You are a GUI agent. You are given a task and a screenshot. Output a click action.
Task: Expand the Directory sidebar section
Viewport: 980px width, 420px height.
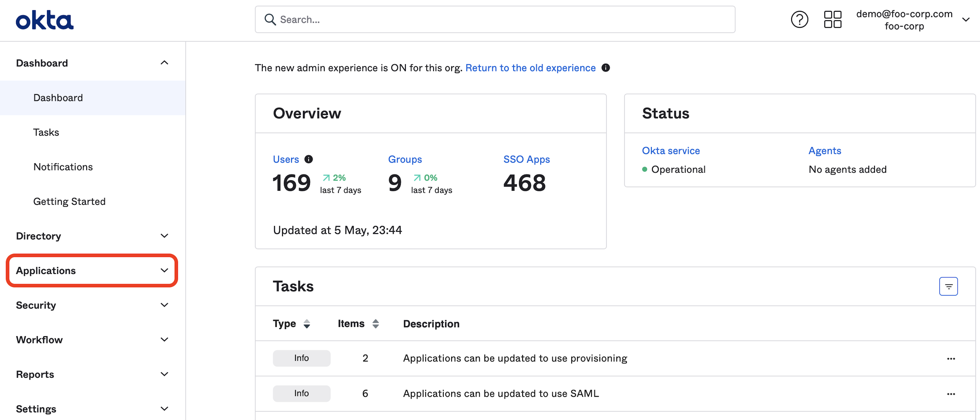click(92, 236)
